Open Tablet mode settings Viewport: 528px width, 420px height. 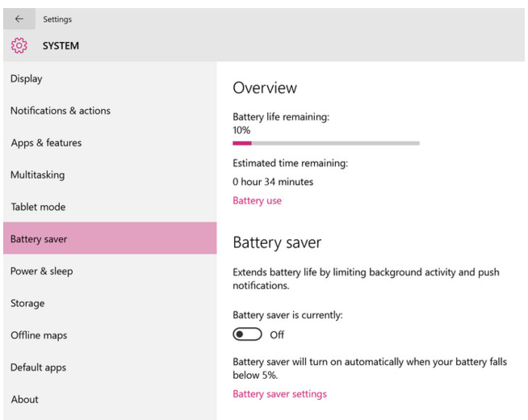110,207
